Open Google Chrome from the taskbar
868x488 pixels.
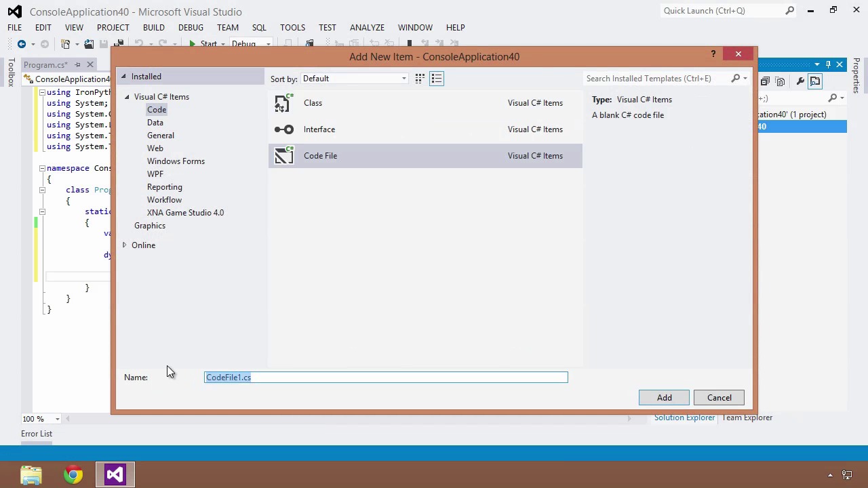[x=73, y=474]
